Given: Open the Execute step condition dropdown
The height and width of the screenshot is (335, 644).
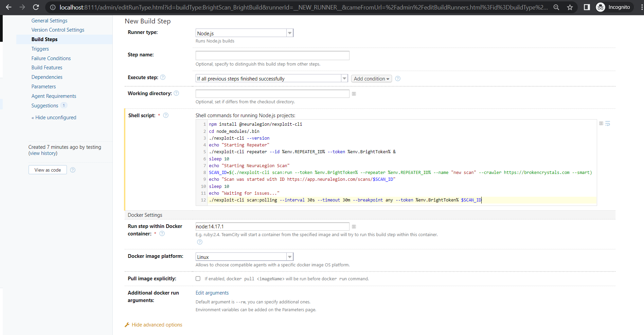Looking at the screenshot, I should coord(272,78).
